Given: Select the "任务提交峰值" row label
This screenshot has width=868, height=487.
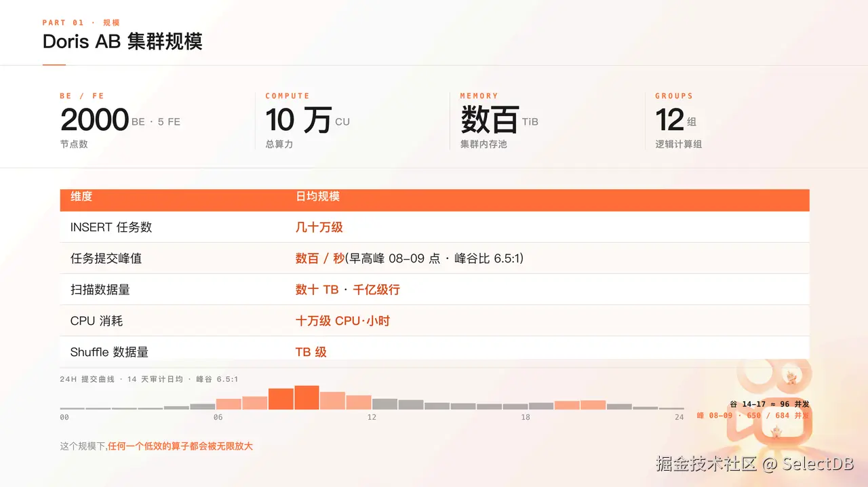Looking at the screenshot, I should [x=106, y=258].
